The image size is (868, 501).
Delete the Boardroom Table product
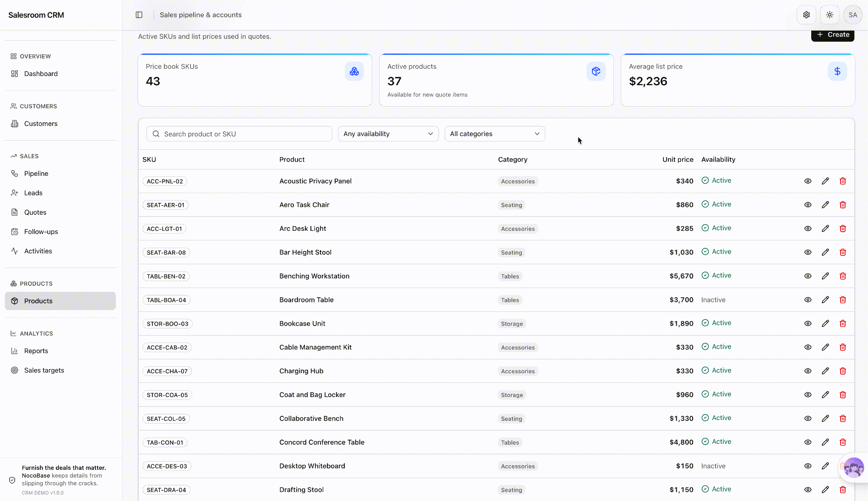(843, 300)
